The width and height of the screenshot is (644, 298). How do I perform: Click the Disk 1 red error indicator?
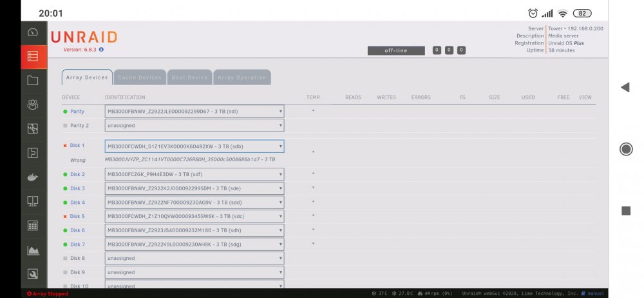pyautogui.click(x=65, y=146)
